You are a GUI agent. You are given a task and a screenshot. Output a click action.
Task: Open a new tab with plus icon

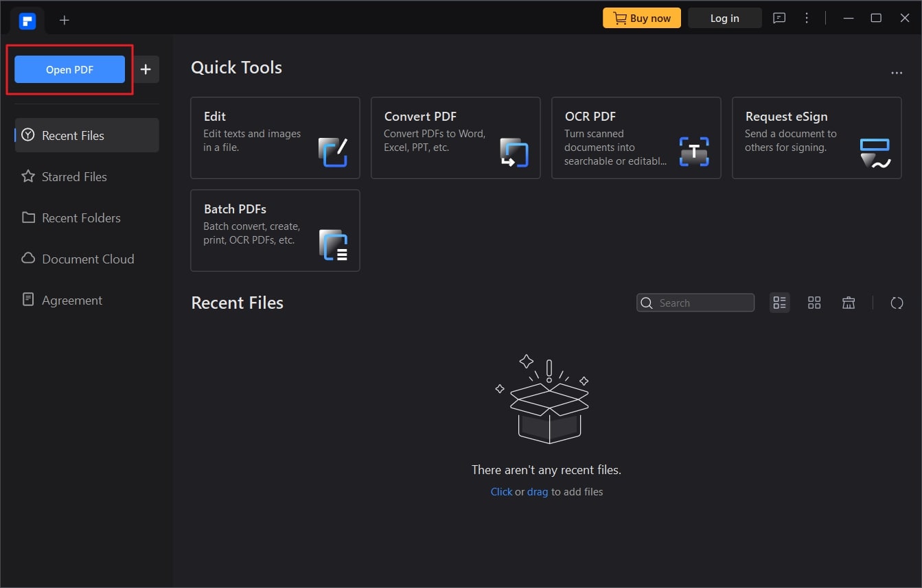click(65, 20)
